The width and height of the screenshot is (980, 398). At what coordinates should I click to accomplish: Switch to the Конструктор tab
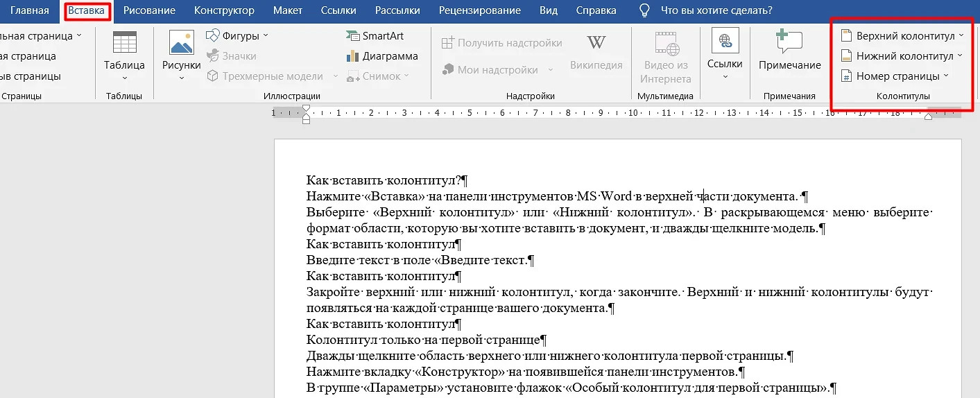(x=224, y=10)
